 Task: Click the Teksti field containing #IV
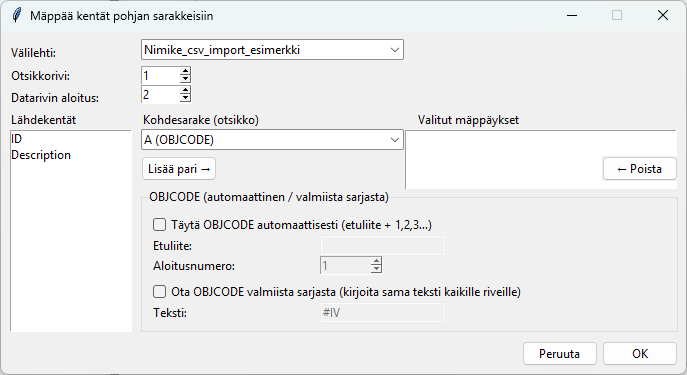coord(383,313)
